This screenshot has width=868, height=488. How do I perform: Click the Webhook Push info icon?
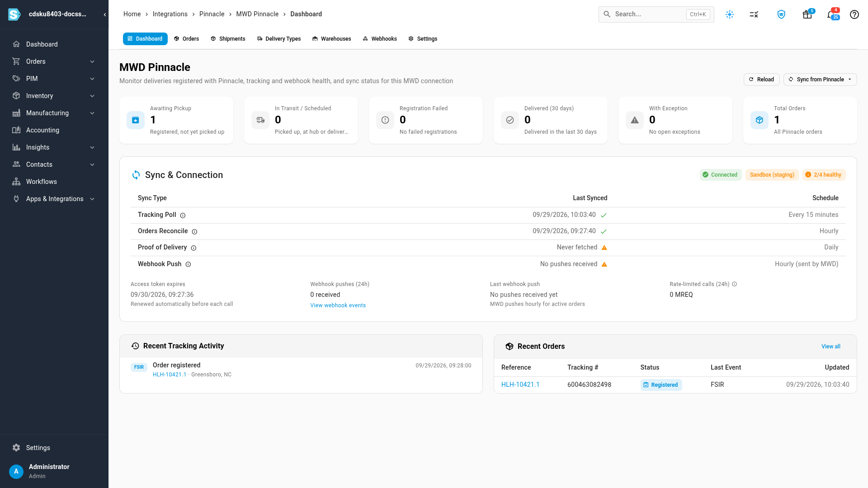click(188, 264)
